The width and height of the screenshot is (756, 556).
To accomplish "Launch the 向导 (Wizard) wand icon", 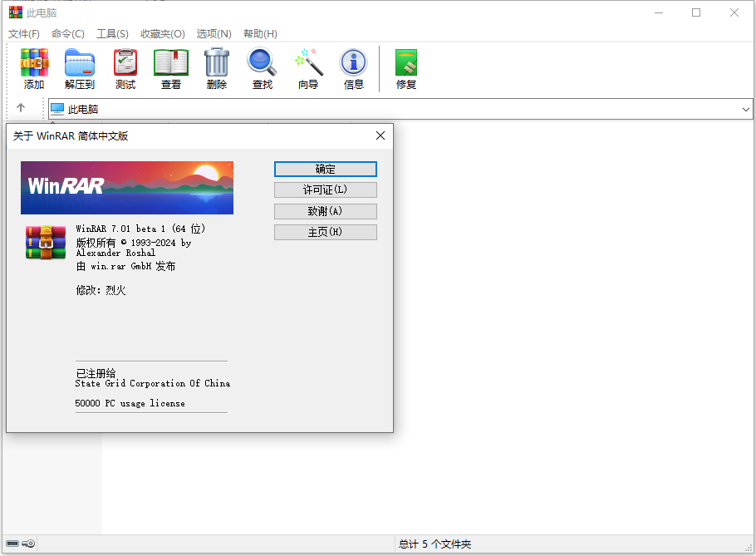I will pos(308,68).
